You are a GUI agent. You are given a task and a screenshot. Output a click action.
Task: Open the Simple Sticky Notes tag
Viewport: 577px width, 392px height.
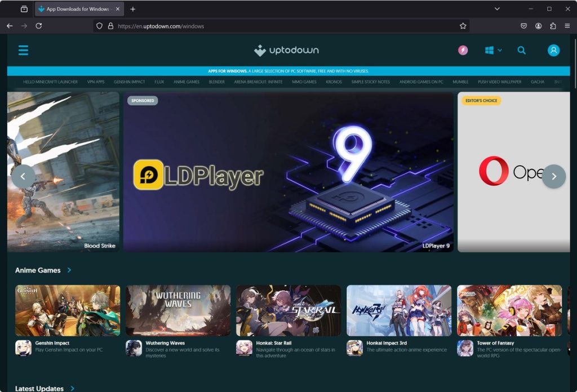coord(371,82)
